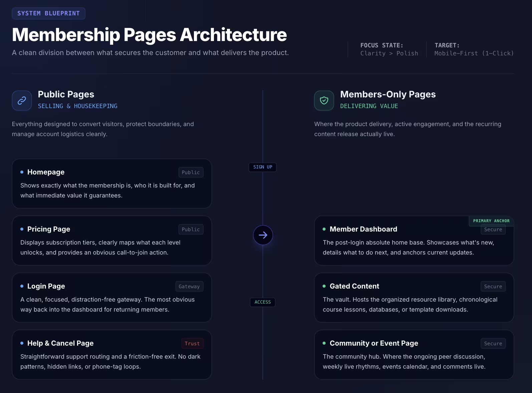
Task: Click the TARGET label
Action: click(x=447, y=45)
